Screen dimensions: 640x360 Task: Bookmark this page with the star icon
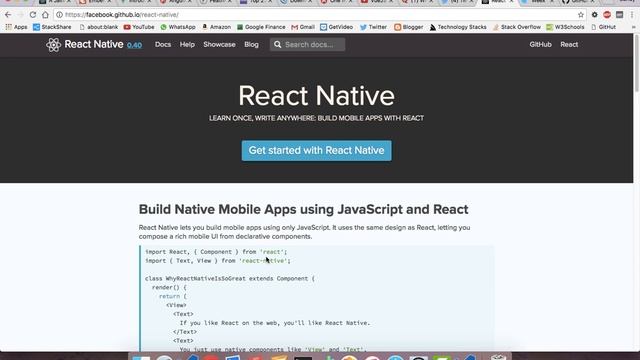point(580,15)
